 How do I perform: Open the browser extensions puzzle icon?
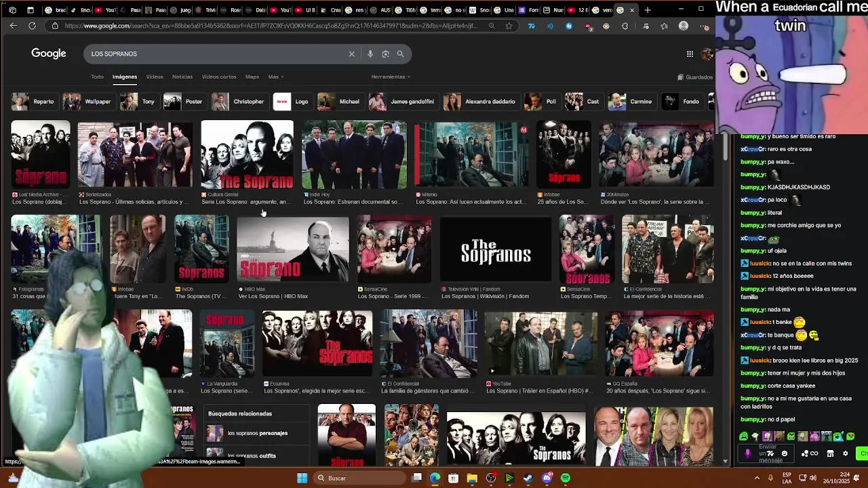click(625, 26)
